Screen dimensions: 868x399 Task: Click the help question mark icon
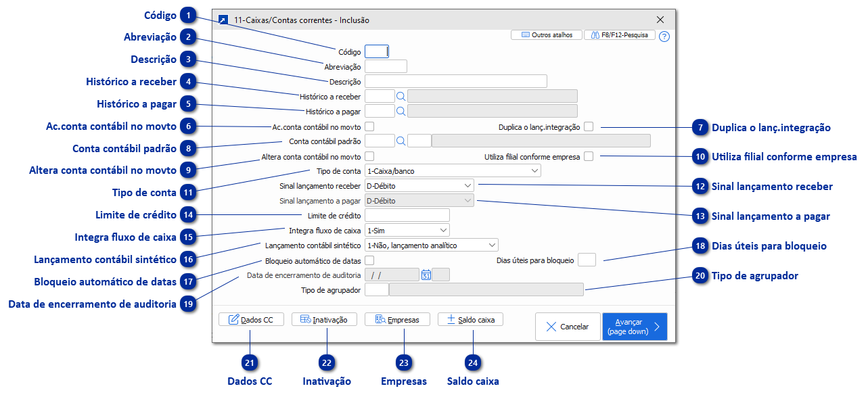664,37
